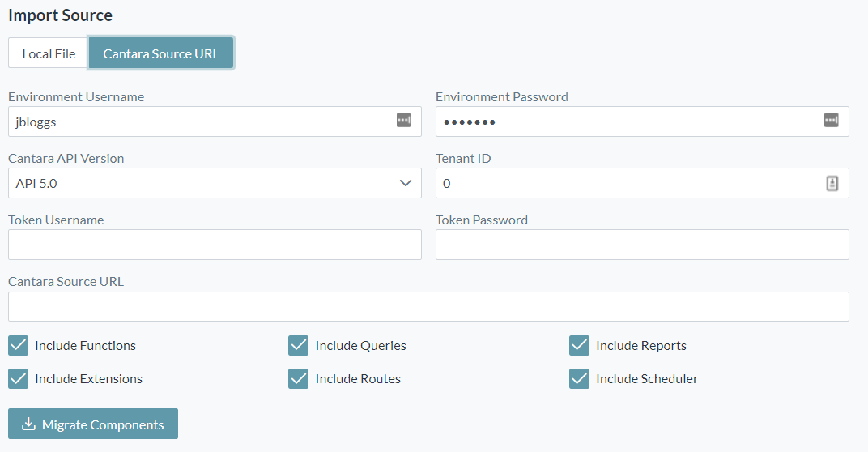Click the Token Username input box
Viewport: 868px width, 452px height.
pyautogui.click(x=215, y=245)
